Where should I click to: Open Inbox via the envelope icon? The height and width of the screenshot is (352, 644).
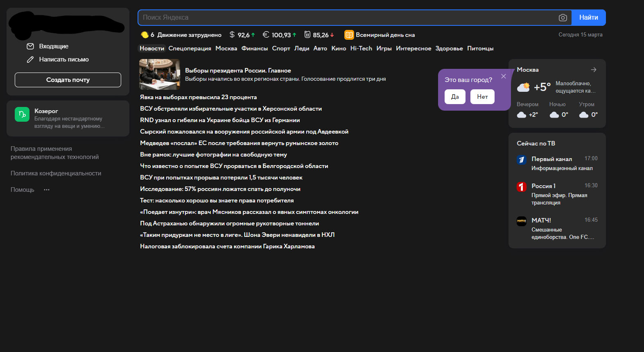pos(30,46)
